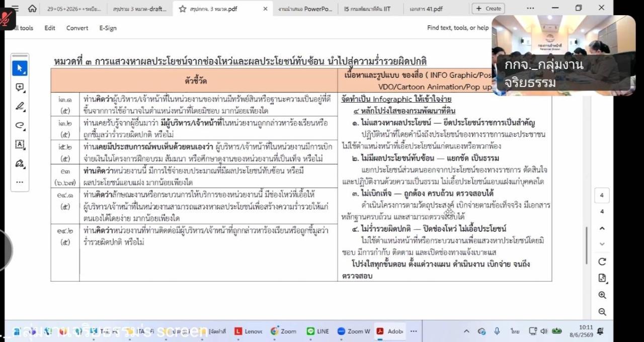The image size is (644, 342).
Task: Open LINE from the taskbar
Action: pos(318,331)
